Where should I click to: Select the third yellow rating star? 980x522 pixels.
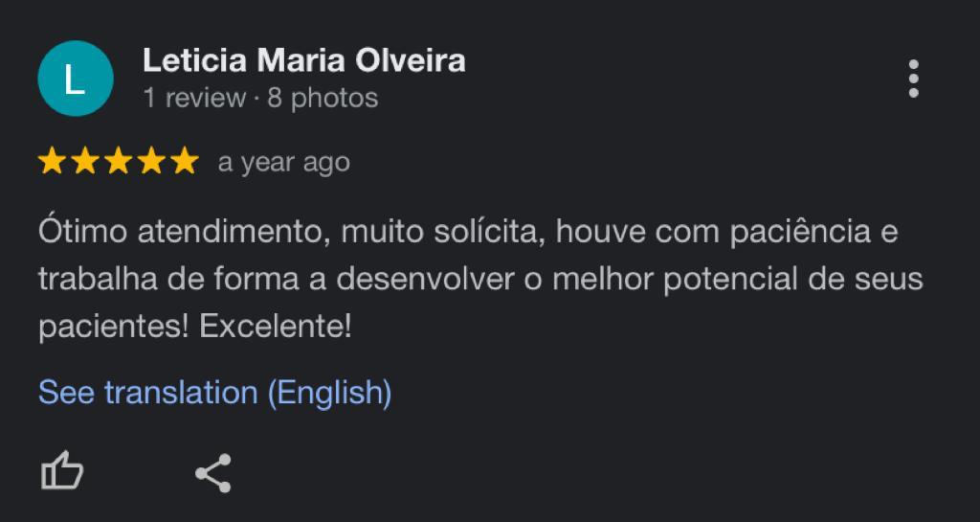click(118, 162)
